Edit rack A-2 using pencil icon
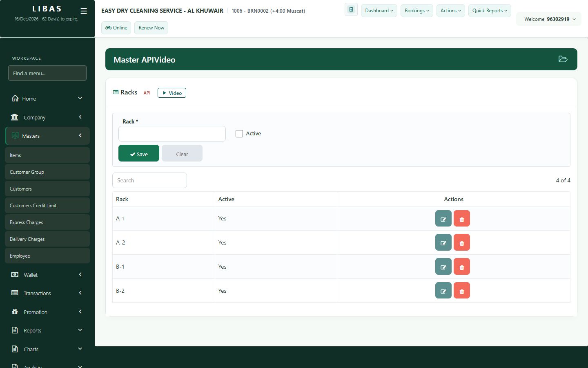Screen dimensions: 588x368 pyautogui.click(x=443, y=242)
